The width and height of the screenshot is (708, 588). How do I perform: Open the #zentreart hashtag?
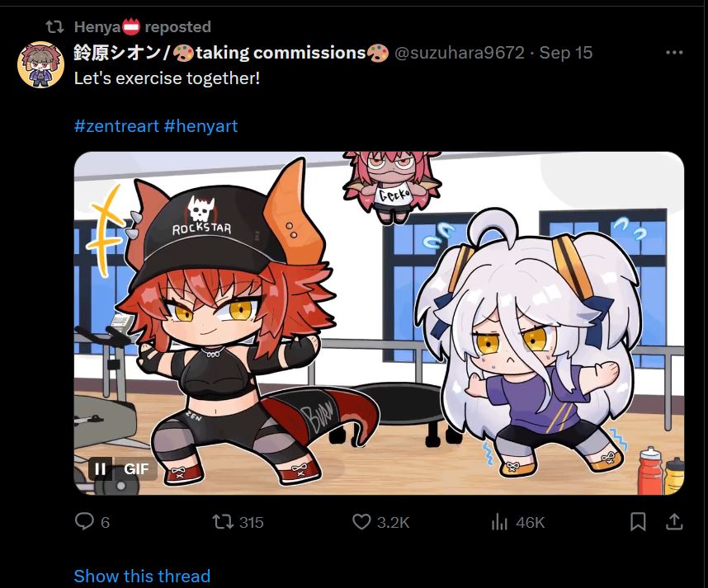click(x=116, y=126)
